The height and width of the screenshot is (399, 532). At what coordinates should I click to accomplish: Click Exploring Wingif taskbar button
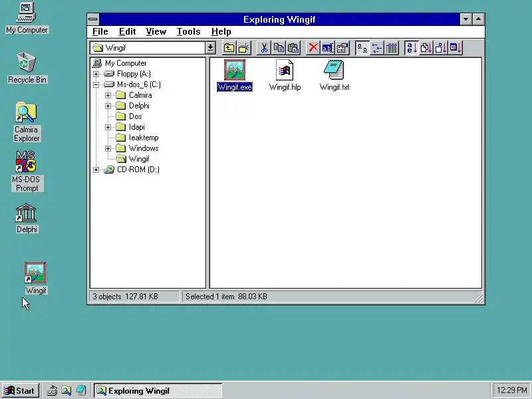(158, 391)
